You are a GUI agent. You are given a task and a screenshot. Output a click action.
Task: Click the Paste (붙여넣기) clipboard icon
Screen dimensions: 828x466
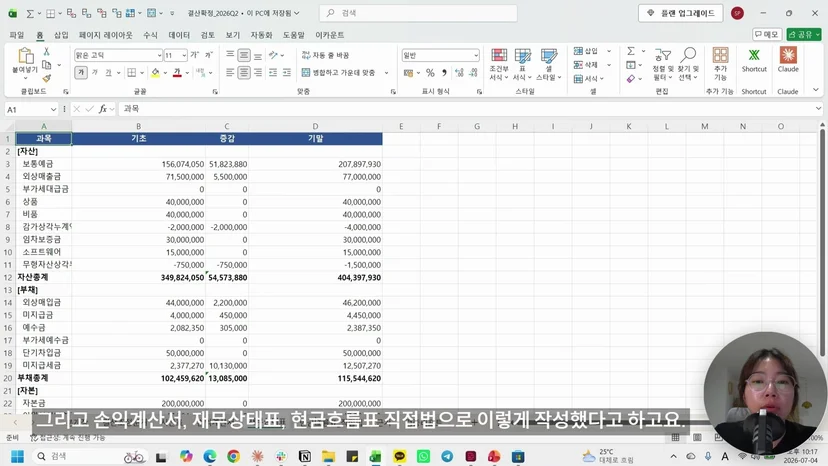pos(25,56)
